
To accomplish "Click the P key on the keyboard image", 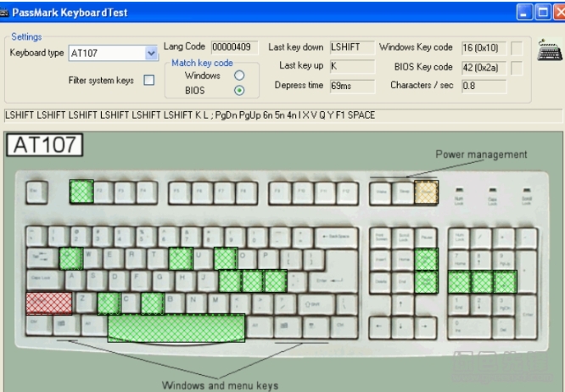I will pyautogui.click(x=270, y=258).
